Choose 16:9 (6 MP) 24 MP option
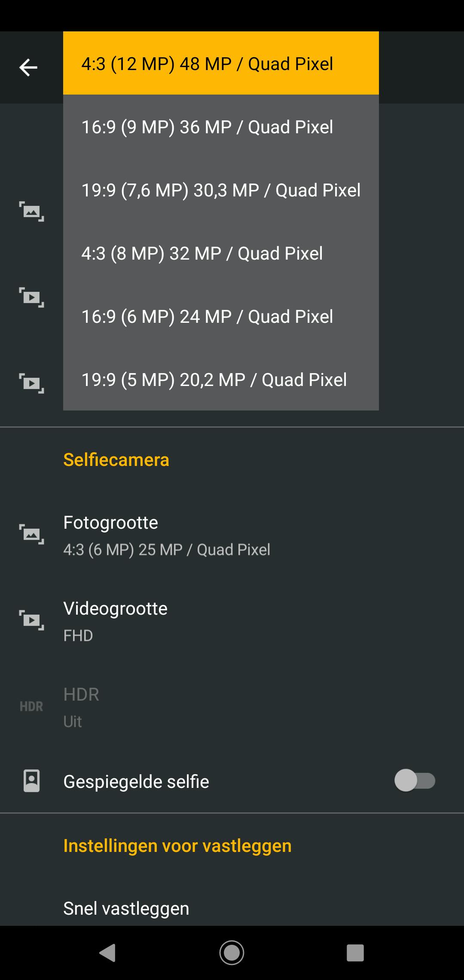Image resolution: width=464 pixels, height=980 pixels. (x=221, y=316)
